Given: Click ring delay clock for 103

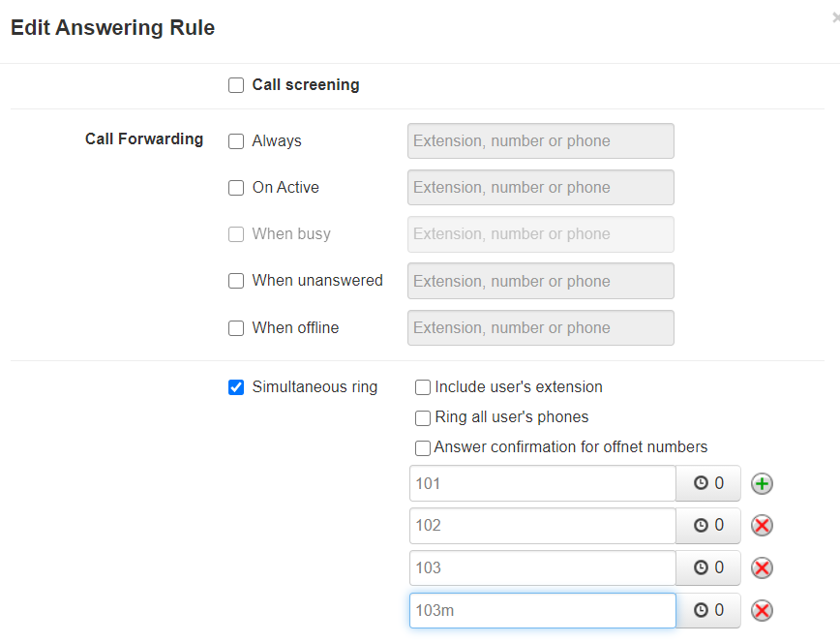Looking at the screenshot, I should pos(708,568).
